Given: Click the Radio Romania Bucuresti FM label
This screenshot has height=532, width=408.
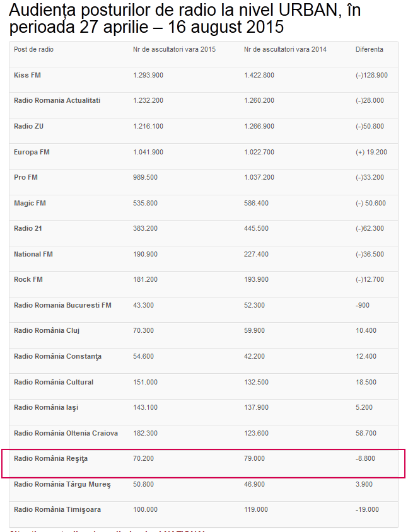Looking at the screenshot, I should (62, 305).
